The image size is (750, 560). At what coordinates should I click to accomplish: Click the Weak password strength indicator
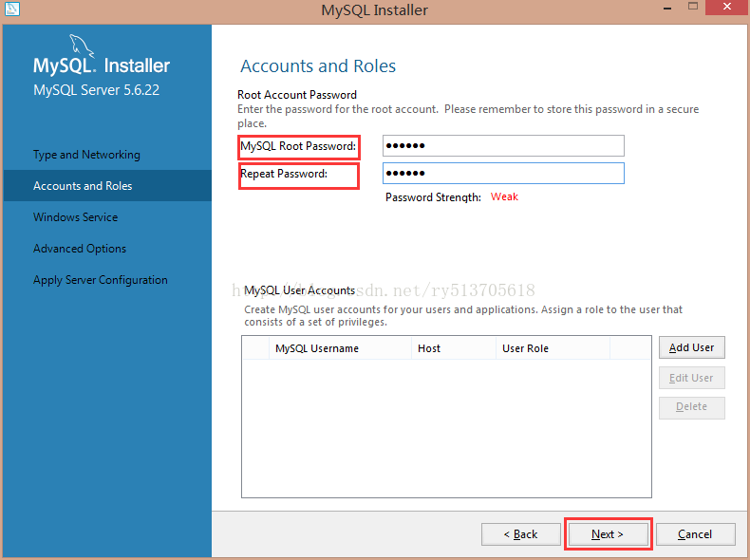504,197
